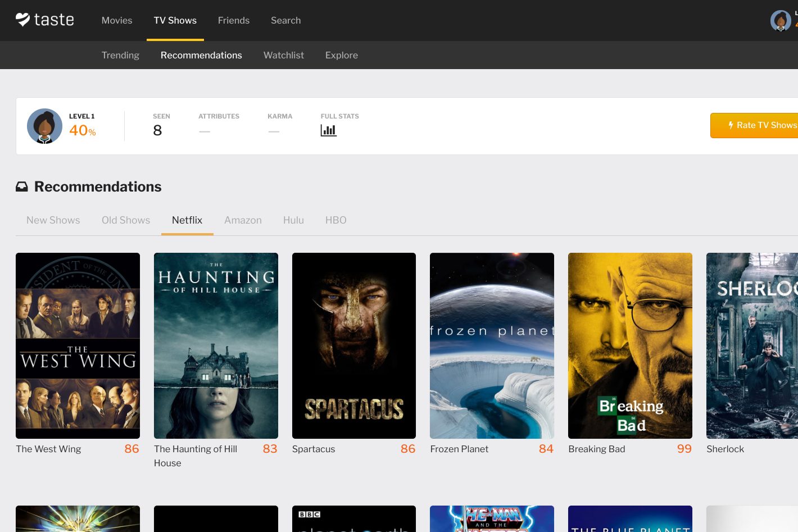Viewport: 798px width, 532px height.
Task: Filter by New Shows tab
Action: pos(53,220)
